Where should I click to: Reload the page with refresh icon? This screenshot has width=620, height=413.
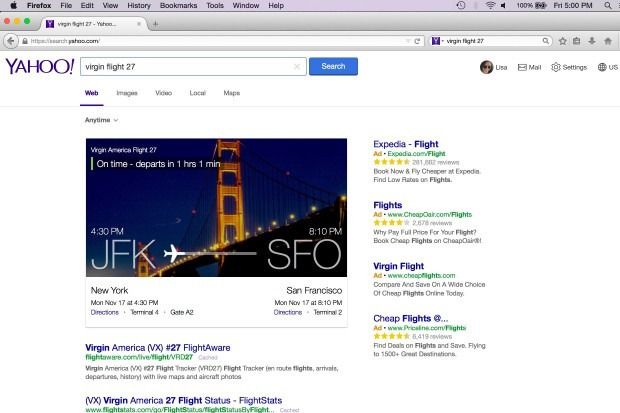(417, 41)
